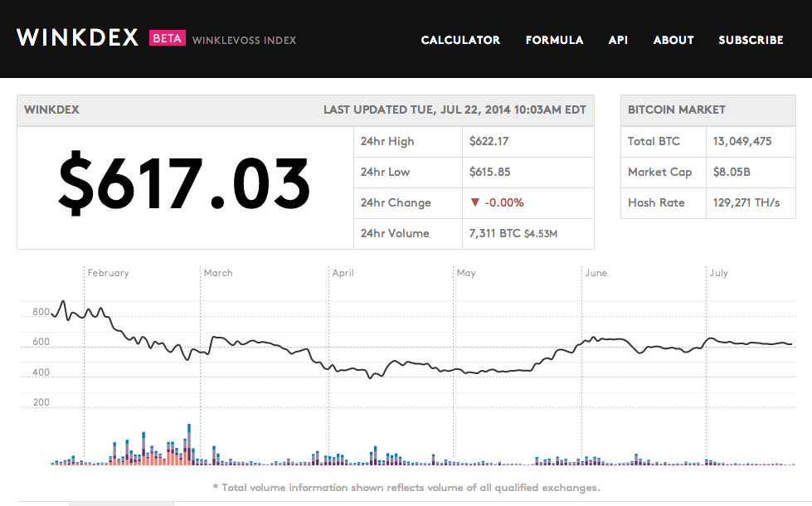Open the Calculator page
The height and width of the screenshot is (506, 812).
point(460,40)
